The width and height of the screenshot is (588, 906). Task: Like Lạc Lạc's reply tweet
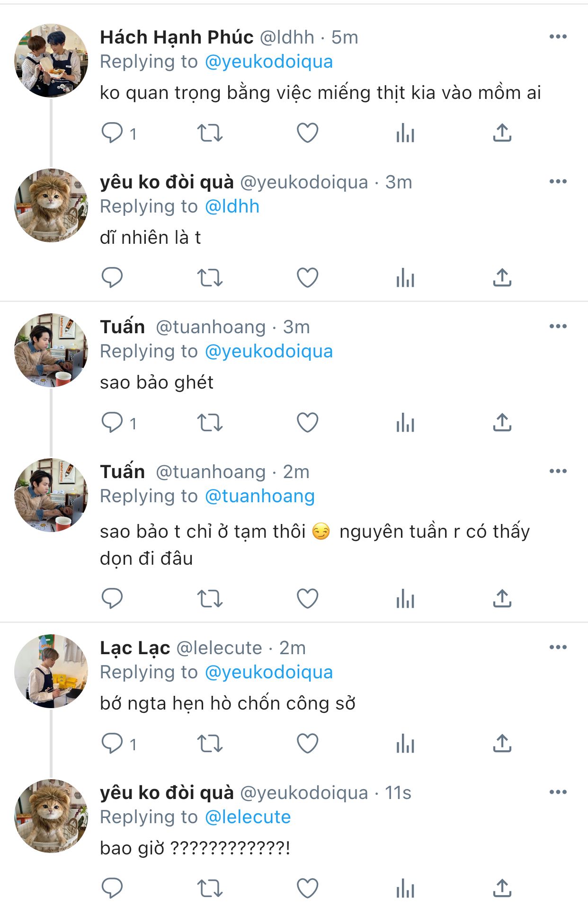pyautogui.click(x=307, y=744)
